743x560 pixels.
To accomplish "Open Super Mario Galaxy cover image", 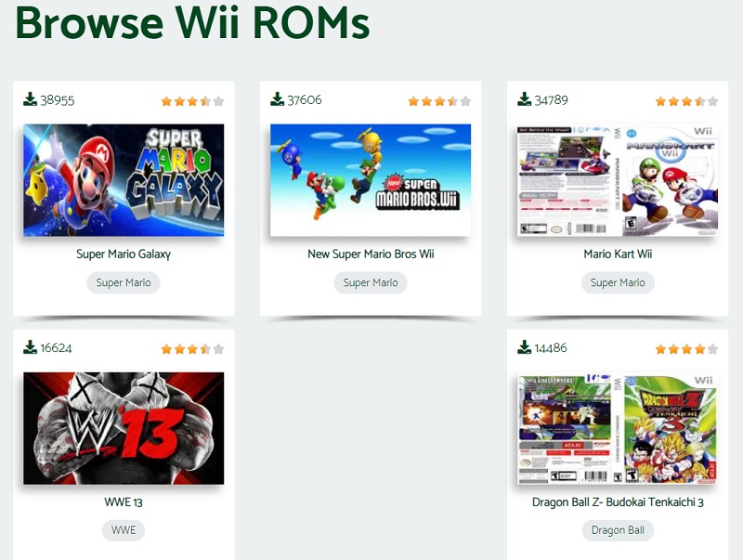I will coord(124,180).
